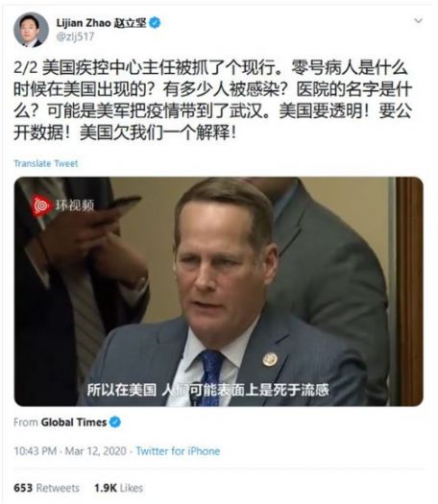The image size is (438, 504).
Task: Click Translate Tweet
Action: tap(46, 163)
